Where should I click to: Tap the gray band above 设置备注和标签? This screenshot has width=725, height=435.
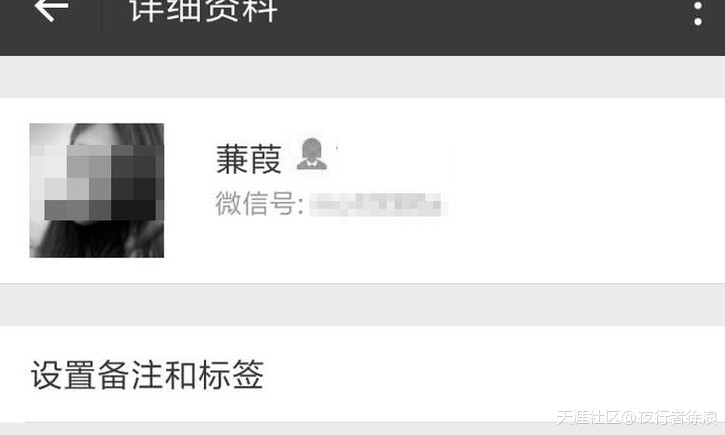point(362,305)
